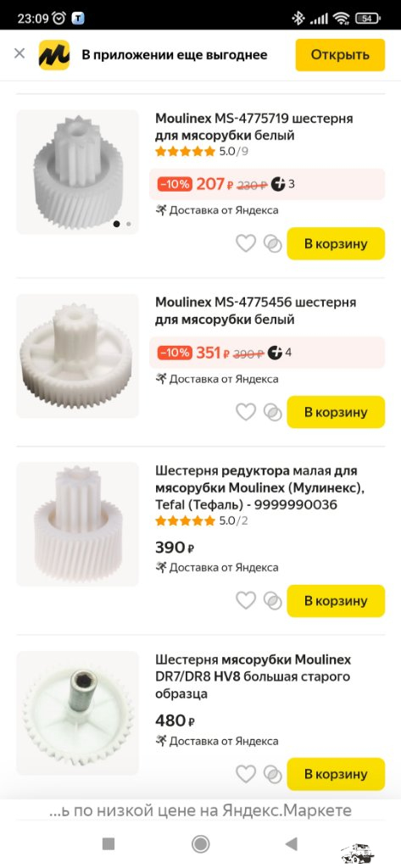Add MS-4775719 gear to comparison
Image resolution: width=401 pixels, height=868 pixels.
pos(272,243)
